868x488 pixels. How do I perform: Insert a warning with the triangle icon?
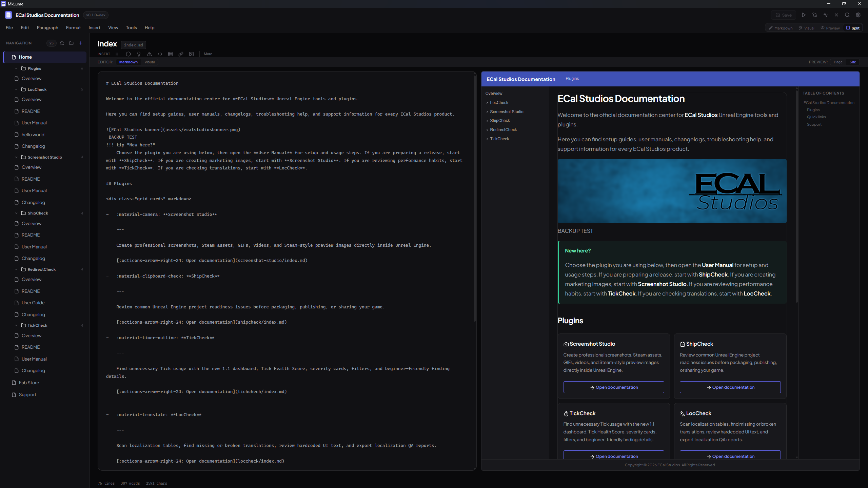[149, 54]
